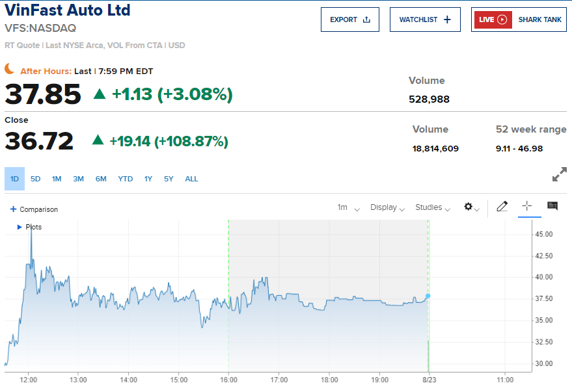The image size is (572, 392).
Task: Select the 1D range tab
Action: point(14,179)
